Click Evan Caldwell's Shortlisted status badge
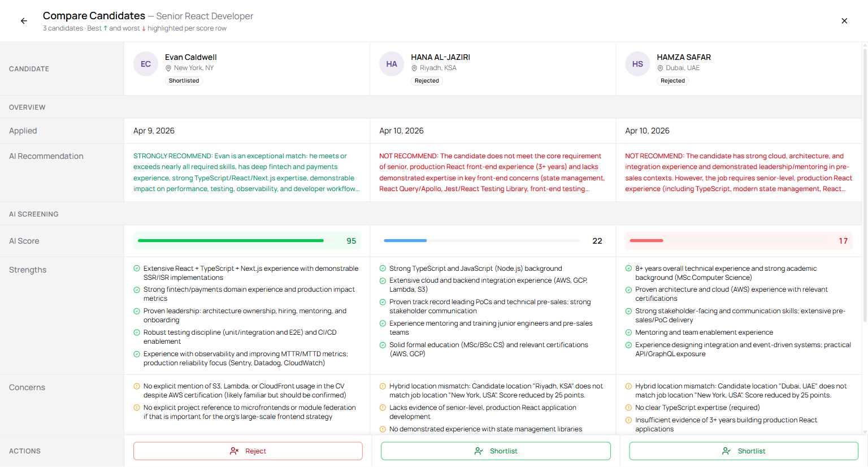 click(x=184, y=81)
